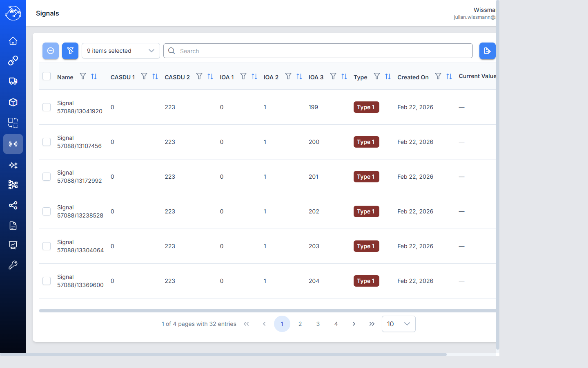Open the truck vehicles icon in sidebar
This screenshot has width=588, height=368.
(x=13, y=81)
